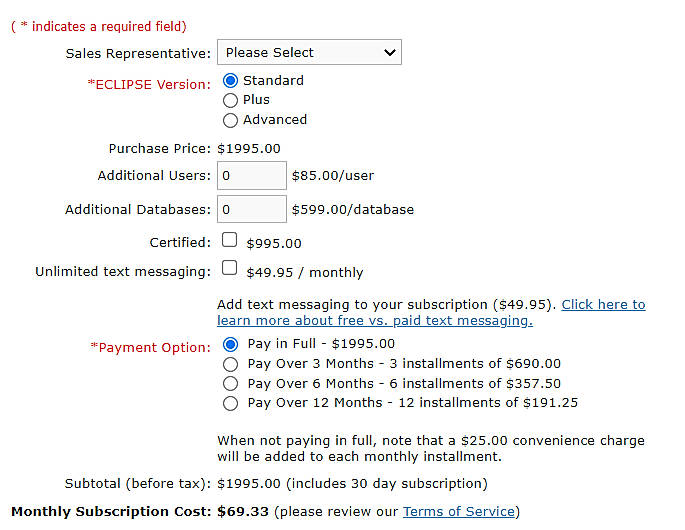Click the Sales Representative label
The height and width of the screenshot is (530, 685).
coord(138,53)
